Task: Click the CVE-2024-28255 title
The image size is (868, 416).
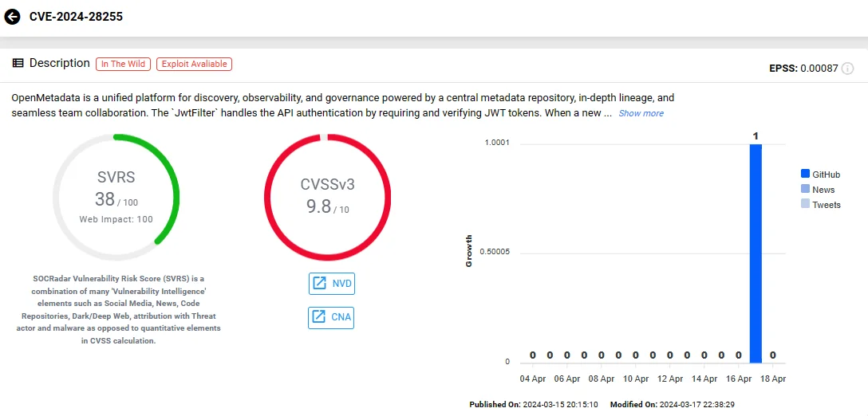Action: point(77,17)
